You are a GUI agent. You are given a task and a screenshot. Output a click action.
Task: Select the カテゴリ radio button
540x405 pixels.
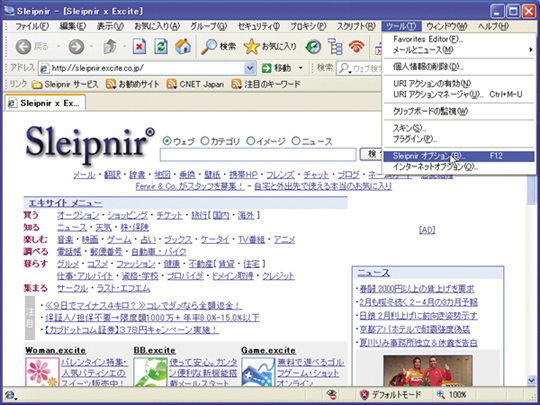coord(205,141)
